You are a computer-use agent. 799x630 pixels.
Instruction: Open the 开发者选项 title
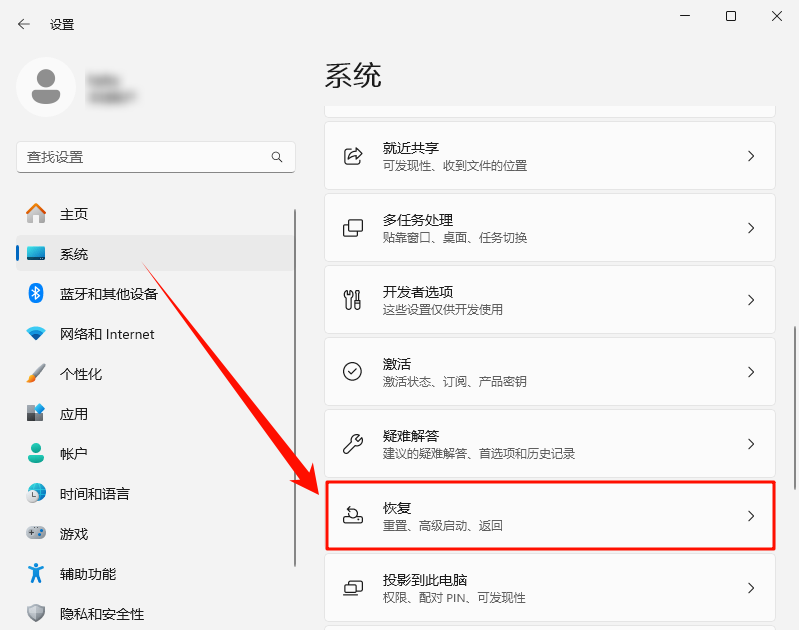coord(418,292)
